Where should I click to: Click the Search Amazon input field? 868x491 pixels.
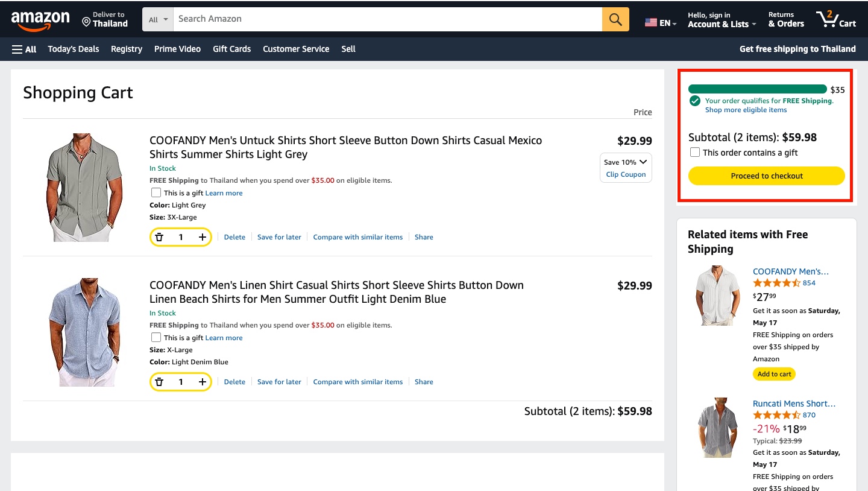[388, 19]
